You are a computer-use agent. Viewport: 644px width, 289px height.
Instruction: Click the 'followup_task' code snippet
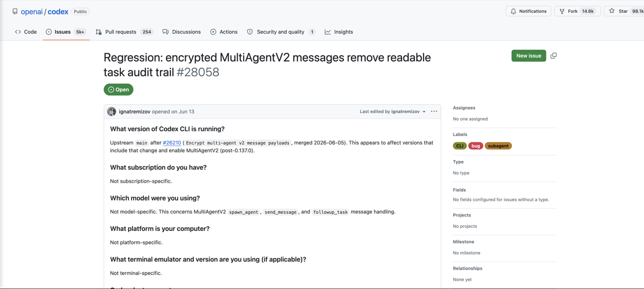tap(330, 212)
